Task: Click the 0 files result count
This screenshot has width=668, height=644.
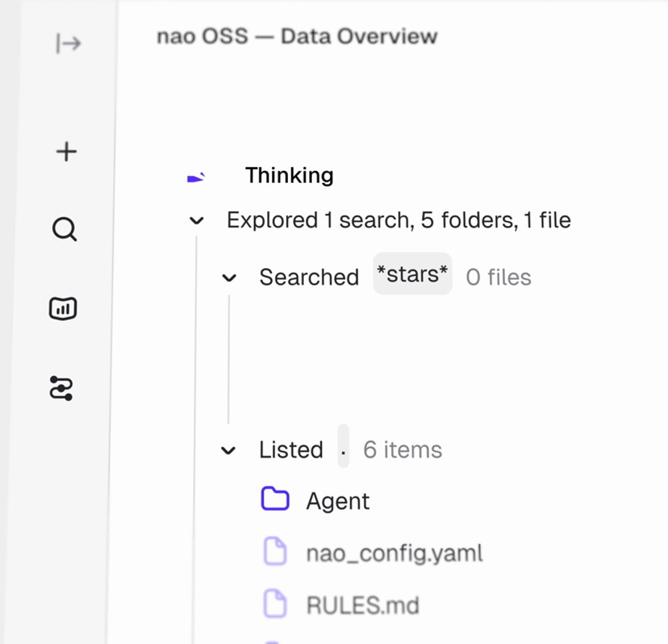Action: coord(498,278)
